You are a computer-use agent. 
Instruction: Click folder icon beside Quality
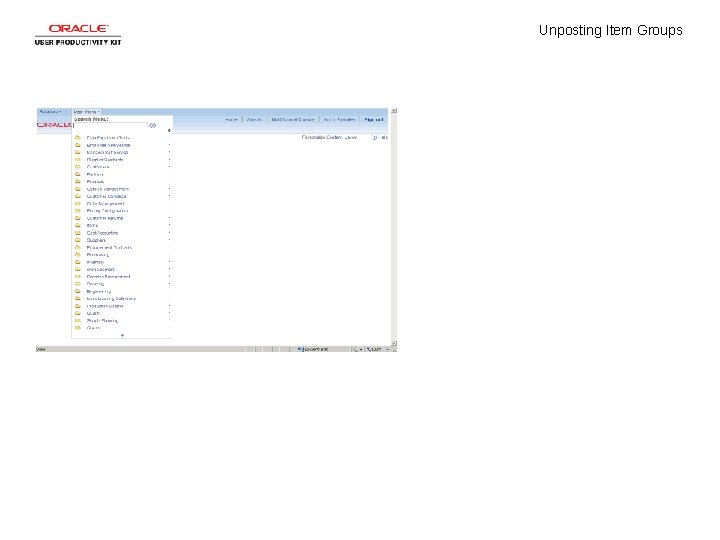point(78,313)
